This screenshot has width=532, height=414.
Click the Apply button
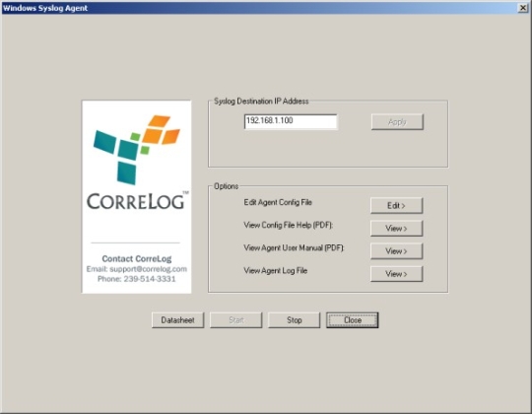397,122
